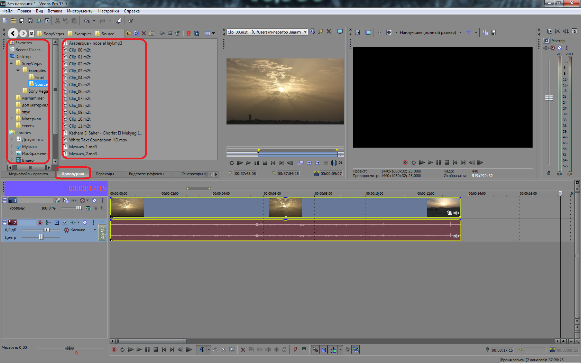This screenshot has width=581, height=363.
Task: Click the Cut scissors icon in main toolbar
Action: (x=57, y=21)
